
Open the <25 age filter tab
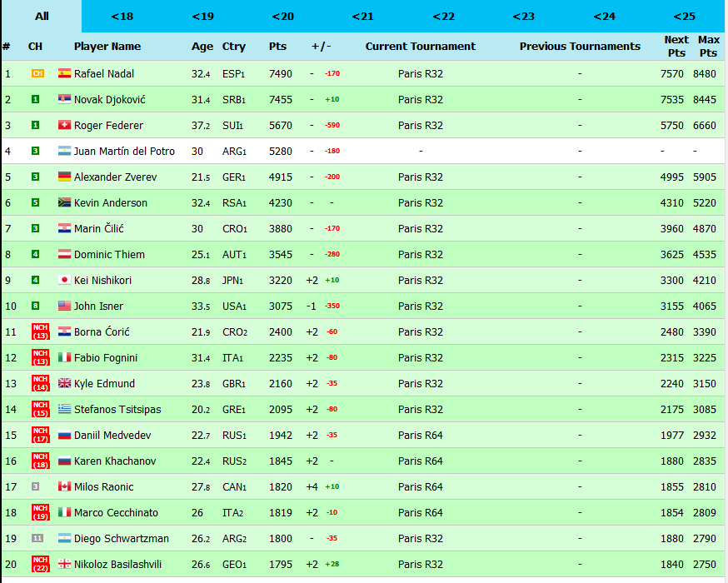pos(684,17)
